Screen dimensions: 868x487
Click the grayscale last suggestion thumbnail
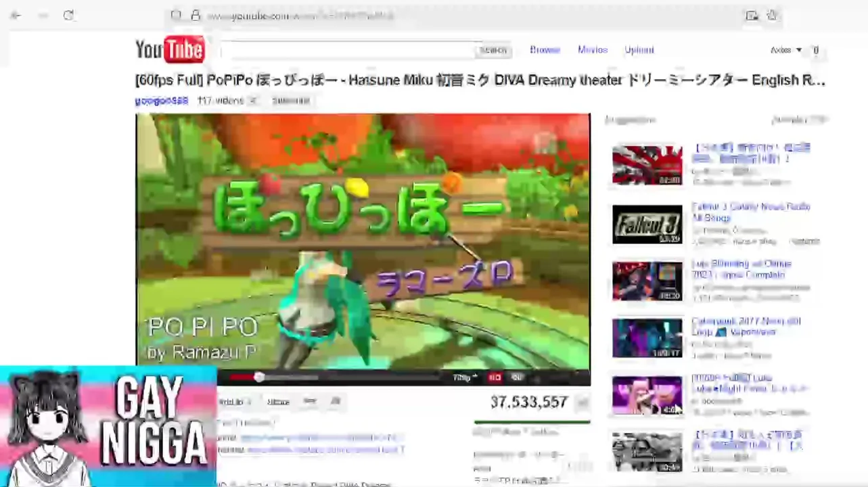pos(647,453)
